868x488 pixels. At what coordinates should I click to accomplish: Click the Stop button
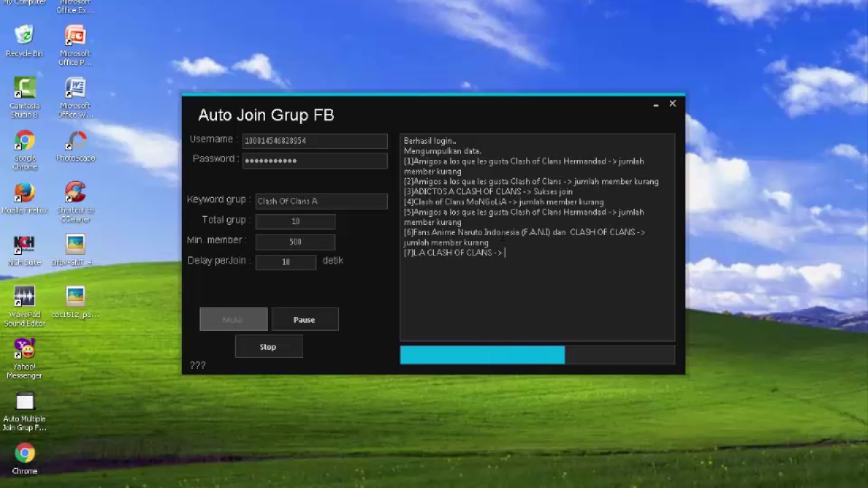pyautogui.click(x=269, y=346)
